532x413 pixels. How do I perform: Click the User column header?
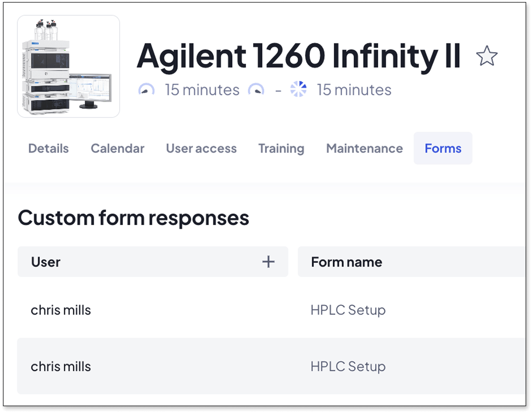coord(153,262)
